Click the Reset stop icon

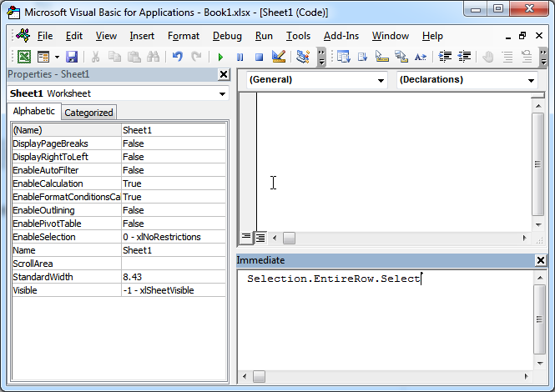pyautogui.click(x=259, y=57)
